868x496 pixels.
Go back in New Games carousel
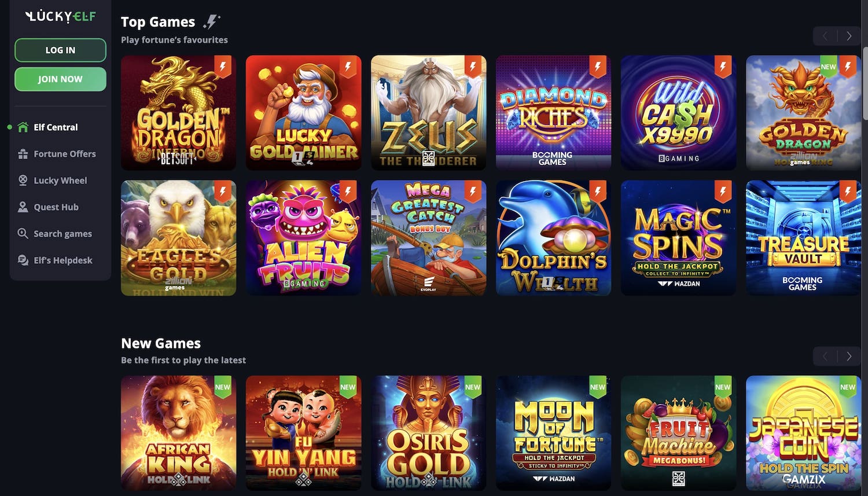pyautogui.click(x=825, y=357)
